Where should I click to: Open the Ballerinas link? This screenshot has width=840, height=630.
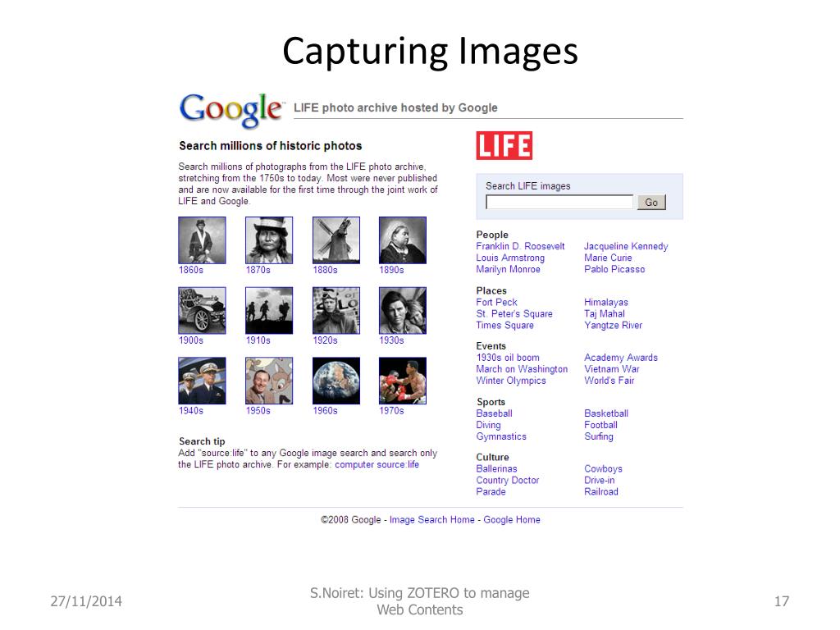click(496, 468)
